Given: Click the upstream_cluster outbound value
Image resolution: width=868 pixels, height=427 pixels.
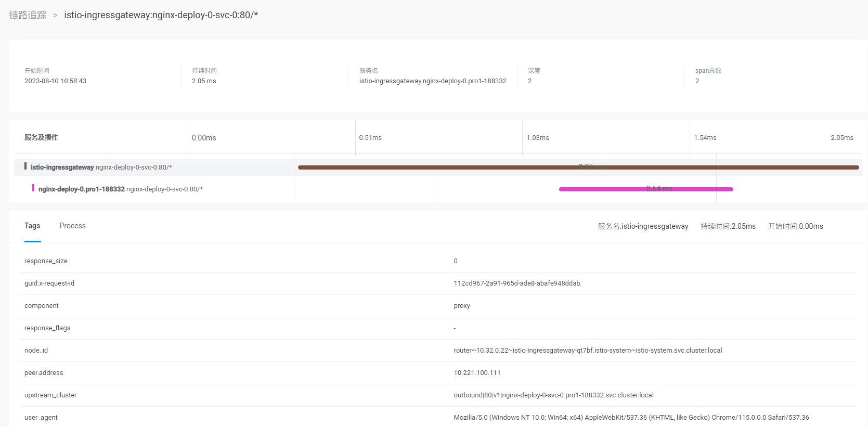Looking at the screenshot, I should point(553,395).
